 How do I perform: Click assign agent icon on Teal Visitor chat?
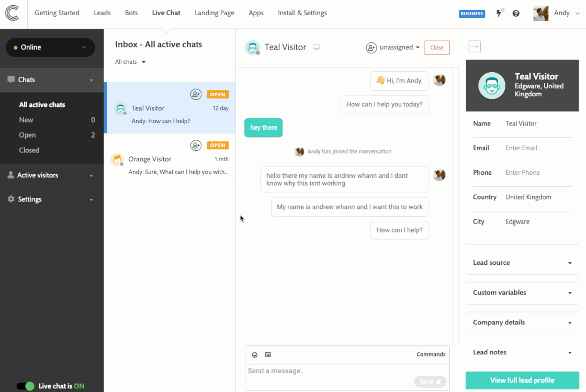coord(196,94)
